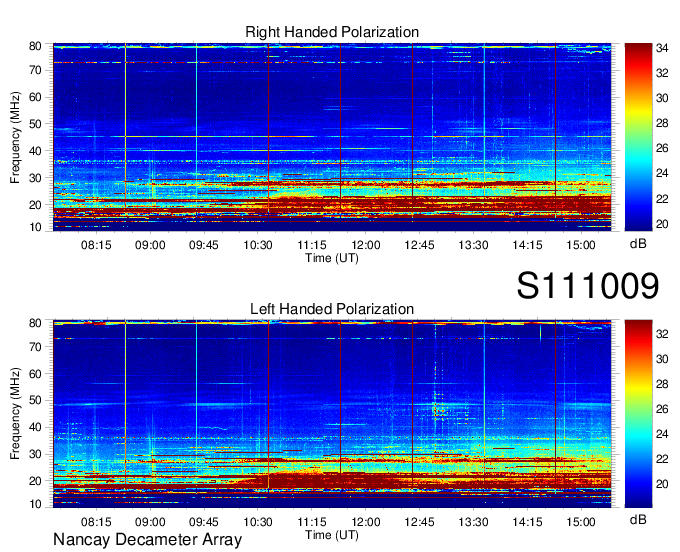Click 'Frequency (MHz)' axis label of Right Handed plot

tap(15, 137)
